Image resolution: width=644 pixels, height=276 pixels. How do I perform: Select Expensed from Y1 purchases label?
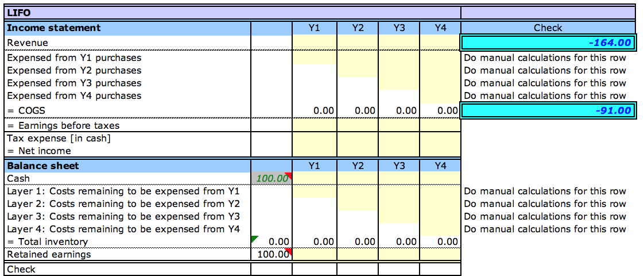point(75,57)
